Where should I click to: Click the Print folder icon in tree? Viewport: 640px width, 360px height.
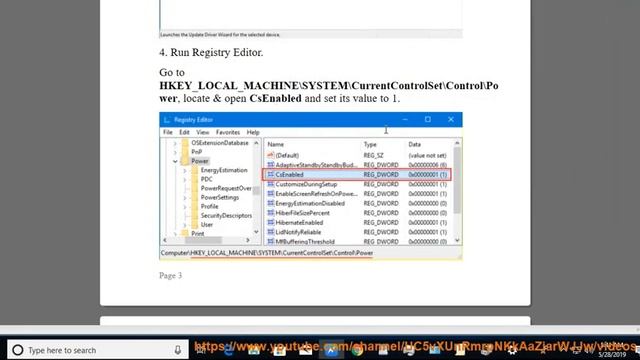coord(185,233)
